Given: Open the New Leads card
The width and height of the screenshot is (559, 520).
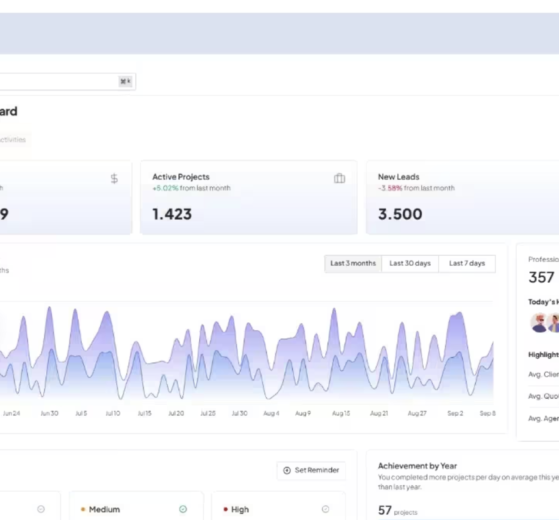Looking at the screenshot, I should click(x=462, y=197).
